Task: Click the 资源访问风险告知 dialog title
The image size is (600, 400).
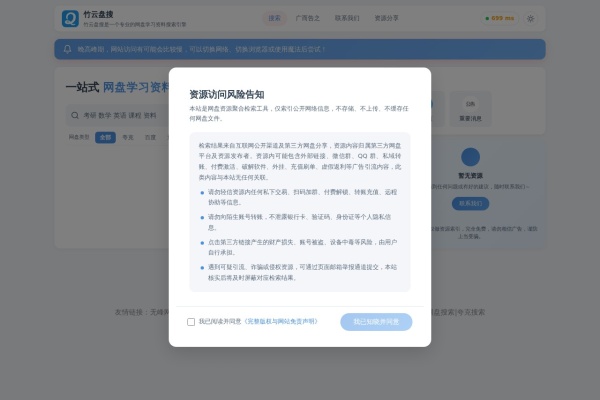Action: click(x=227, y=95)
